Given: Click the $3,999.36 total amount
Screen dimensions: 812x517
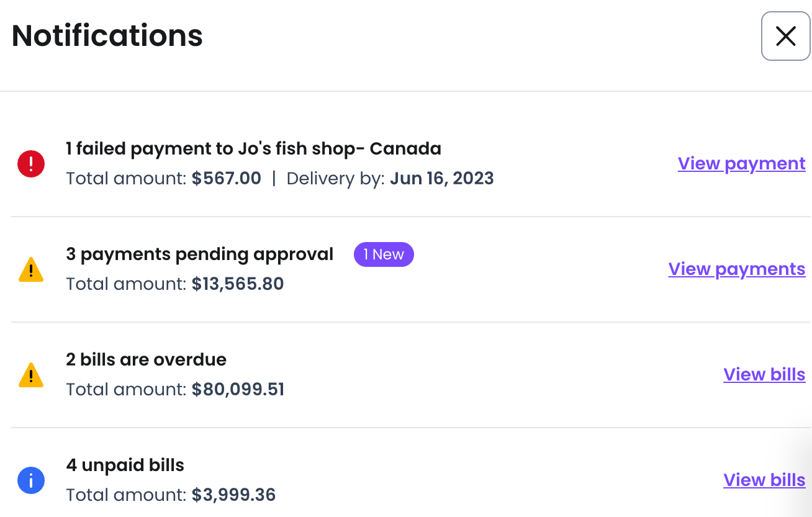Looking at the screenshot, I should coord(233,495).
